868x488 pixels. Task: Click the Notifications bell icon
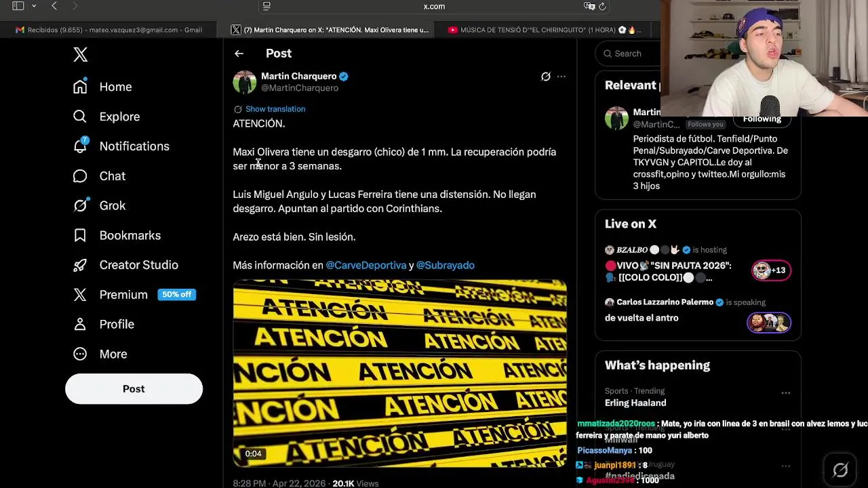pos(80,146)
